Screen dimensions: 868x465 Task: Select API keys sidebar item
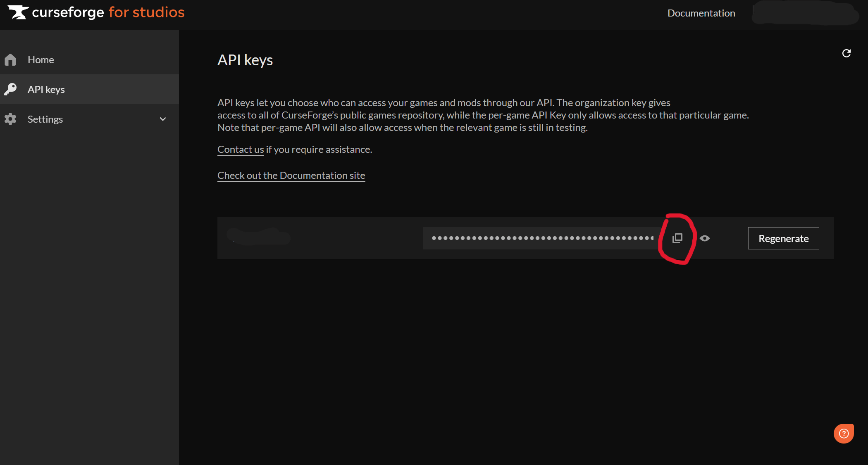46,90
